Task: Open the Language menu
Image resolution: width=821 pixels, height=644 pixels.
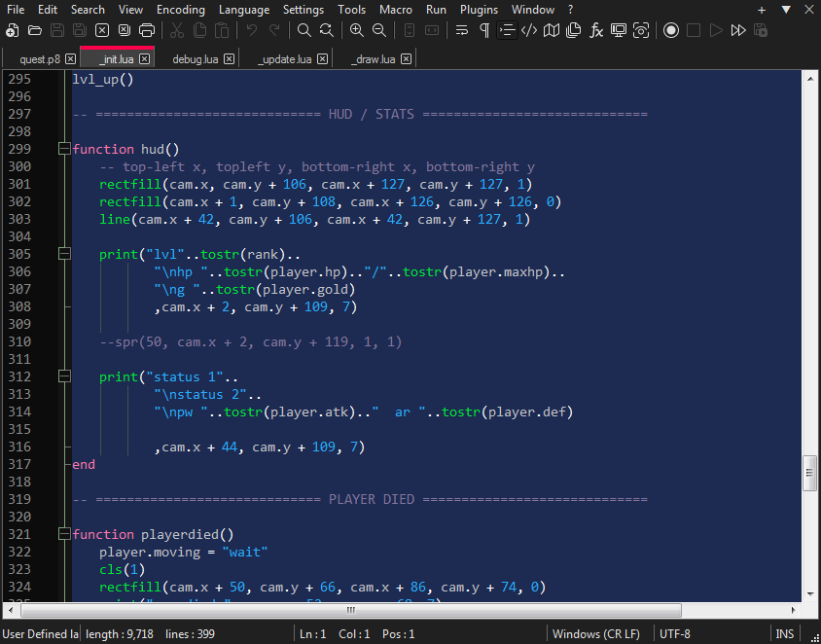Action: coord(244,10)
